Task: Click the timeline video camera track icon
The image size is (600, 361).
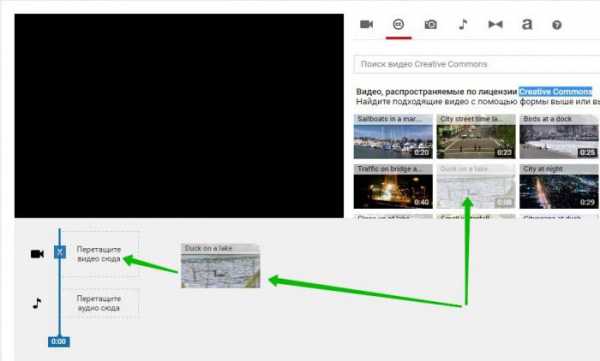Action: click(x=37, y=254)
